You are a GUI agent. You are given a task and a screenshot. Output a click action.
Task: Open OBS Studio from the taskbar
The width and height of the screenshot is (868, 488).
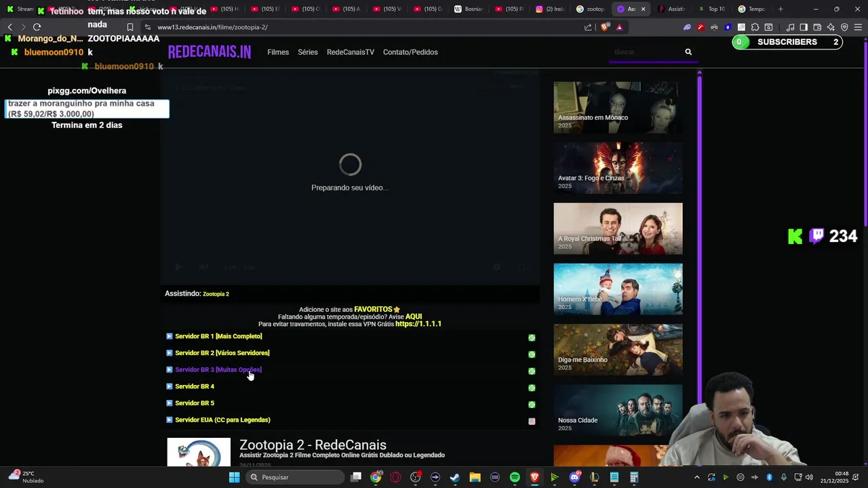[415, 477]
